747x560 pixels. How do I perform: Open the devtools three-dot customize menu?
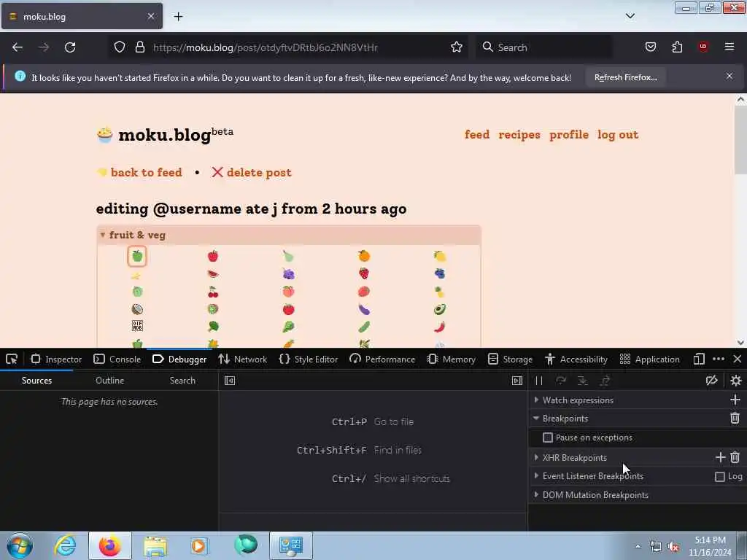pos(719,359)
